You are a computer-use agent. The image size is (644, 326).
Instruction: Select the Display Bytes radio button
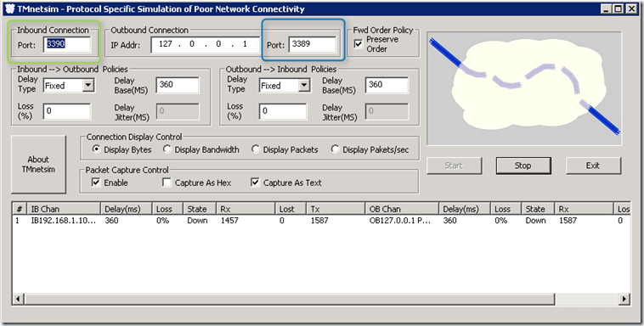[x=97, y=149]
